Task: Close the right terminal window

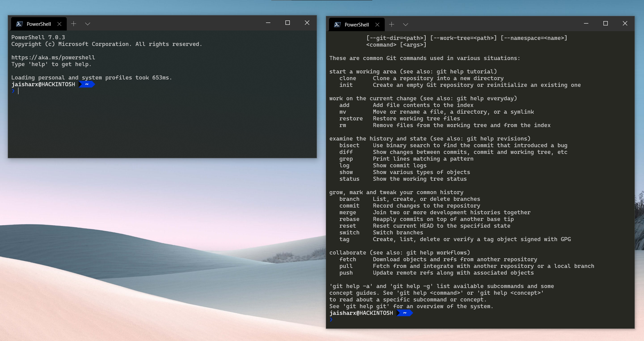Action: pos(625,23)
